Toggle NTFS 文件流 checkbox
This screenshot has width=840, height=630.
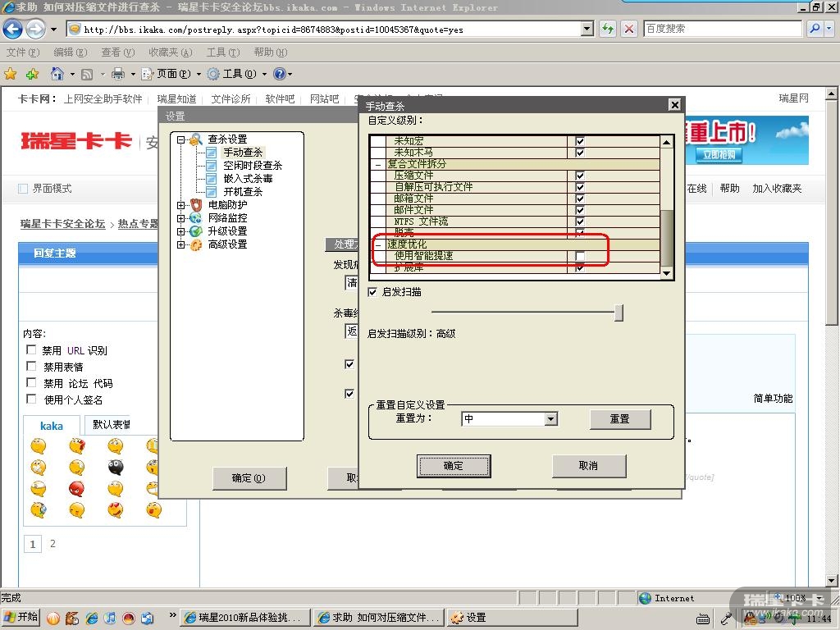(580, 221)
